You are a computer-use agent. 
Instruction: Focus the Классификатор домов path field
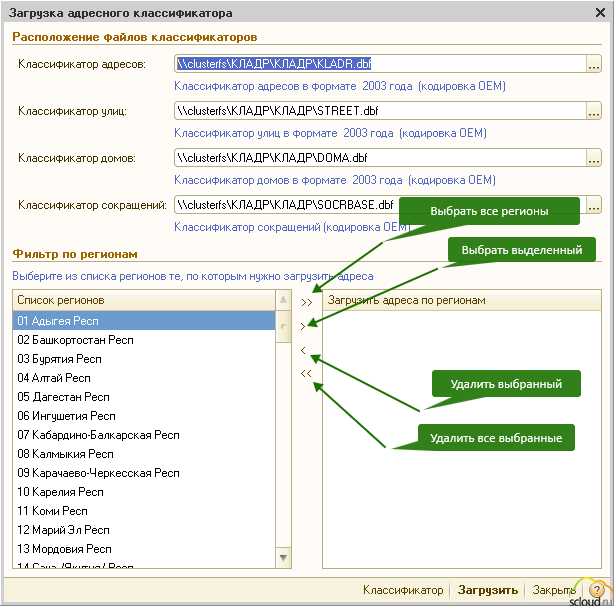[380, 158]
